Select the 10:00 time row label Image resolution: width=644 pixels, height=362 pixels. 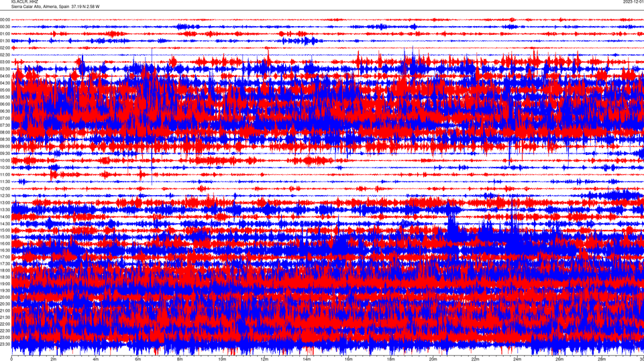(5, 160)
